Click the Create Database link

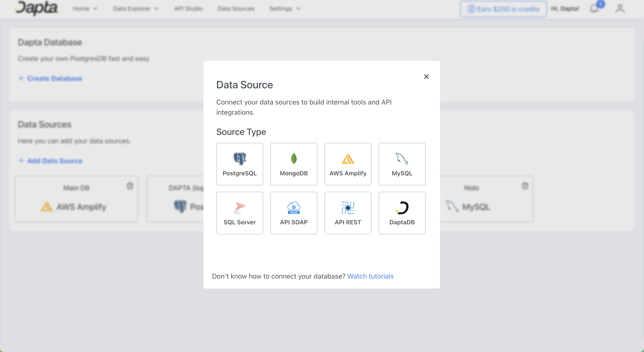pos(55,78)
